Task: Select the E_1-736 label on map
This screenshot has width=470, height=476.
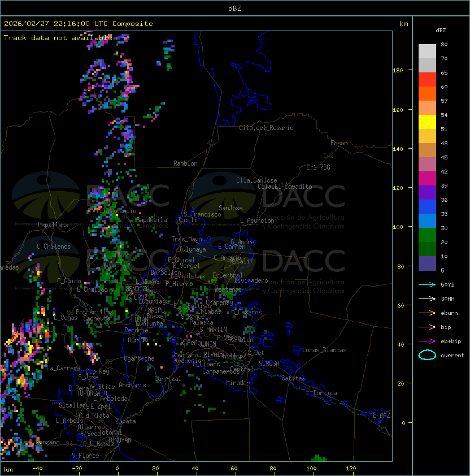Action: click(318, 167)
